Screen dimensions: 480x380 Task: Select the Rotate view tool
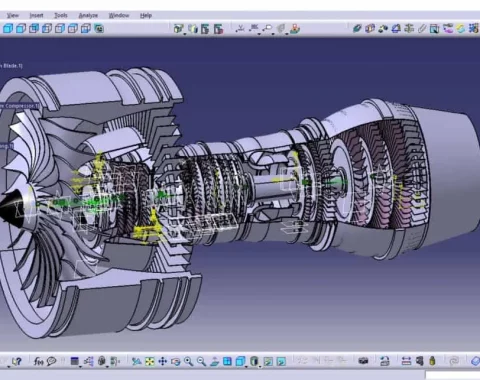[x=175, y=361]
